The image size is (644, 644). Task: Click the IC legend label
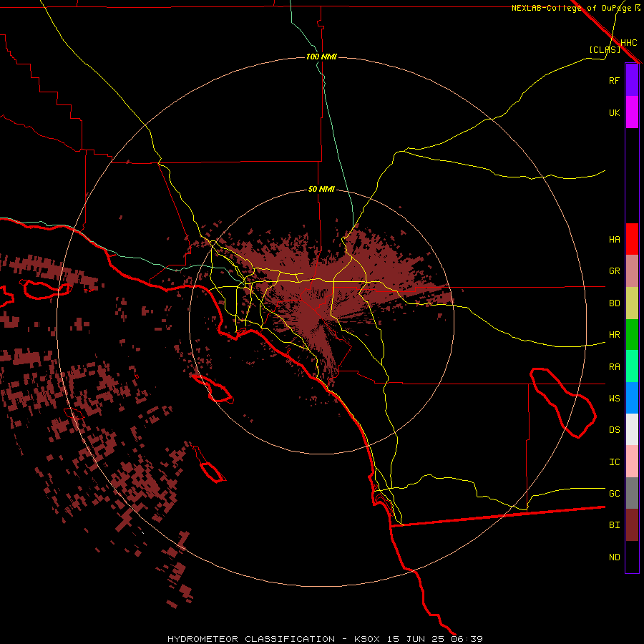[614, 462]
